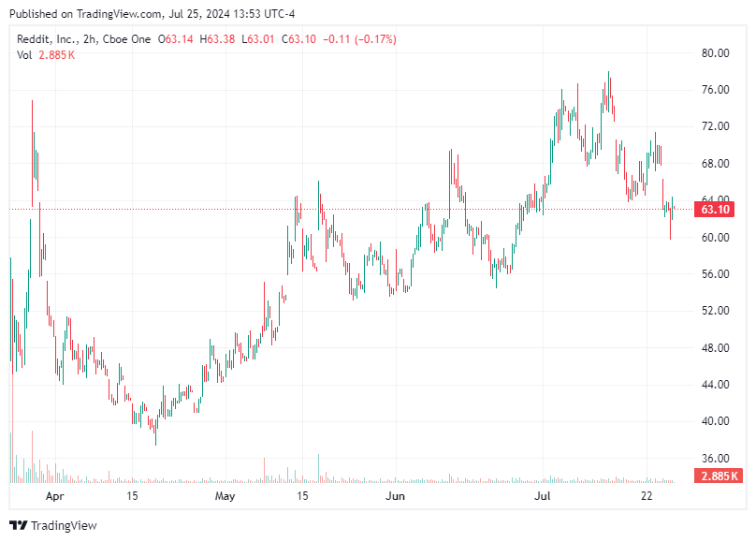Image resolution: width=756 pixels, height=542 pixels.
Task: Click the Cboe One exchange label
Action: pyautogui.click(x=126, y=39)
